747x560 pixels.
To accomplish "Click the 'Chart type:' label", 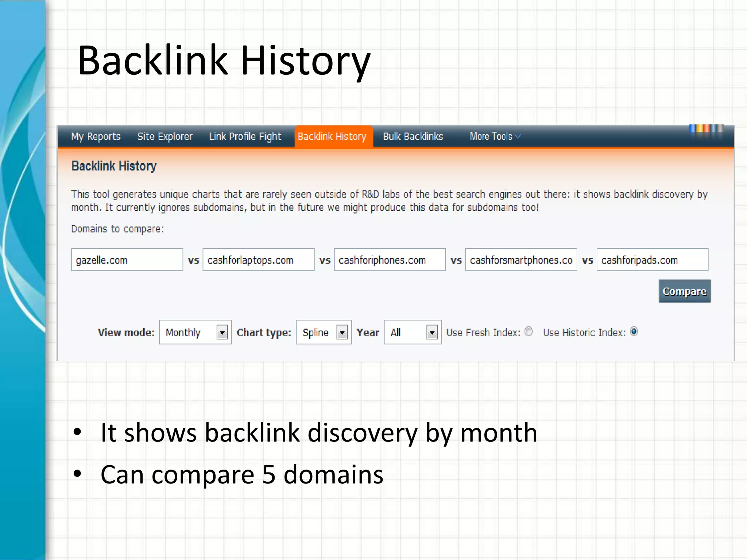I will tap(264, 332).
